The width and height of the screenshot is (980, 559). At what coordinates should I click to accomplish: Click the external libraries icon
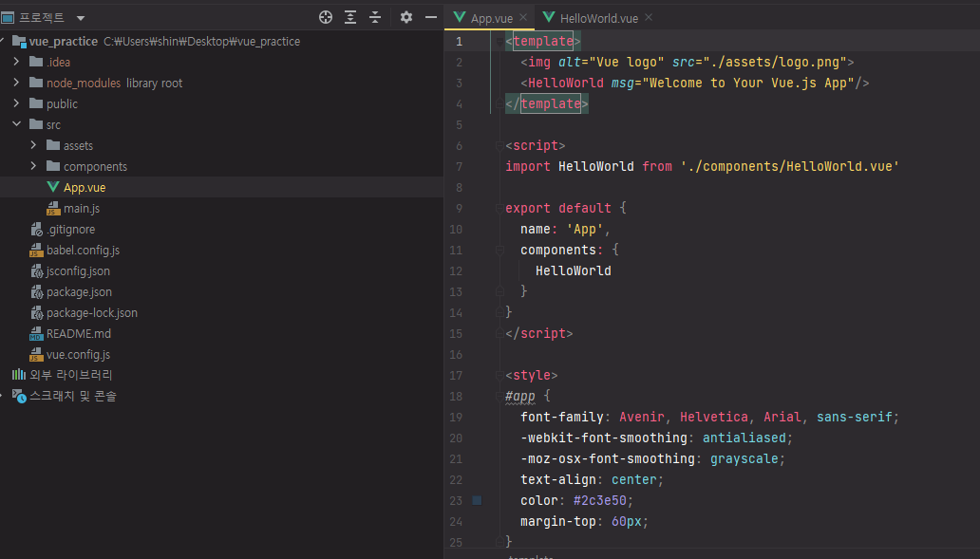point(19,375)
